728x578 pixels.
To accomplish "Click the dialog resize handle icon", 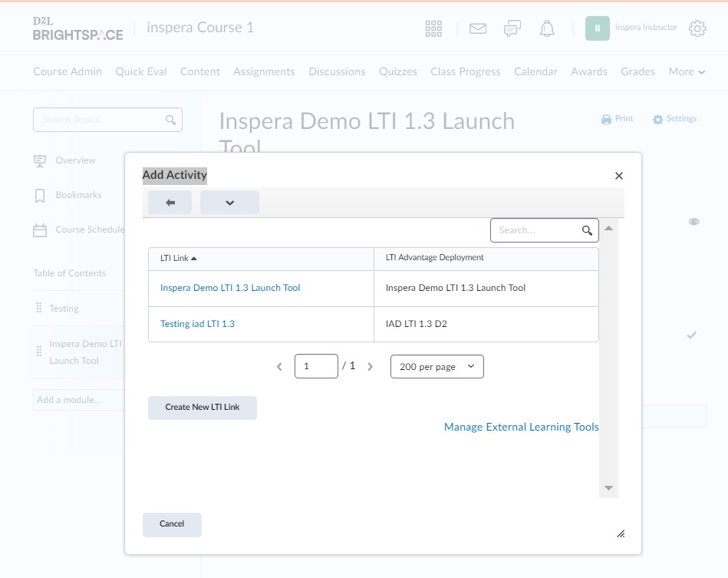I will [x=621, y=533].
